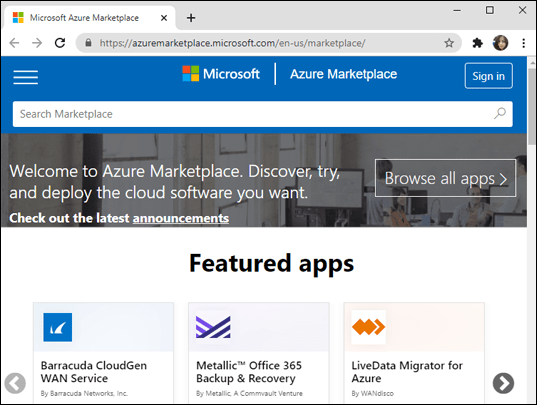Image resolution: width=537 pixels, height=405 pixels.
Task: Click 'By Metallic, A Commvault Venture' text
Action: click(249, 393)
